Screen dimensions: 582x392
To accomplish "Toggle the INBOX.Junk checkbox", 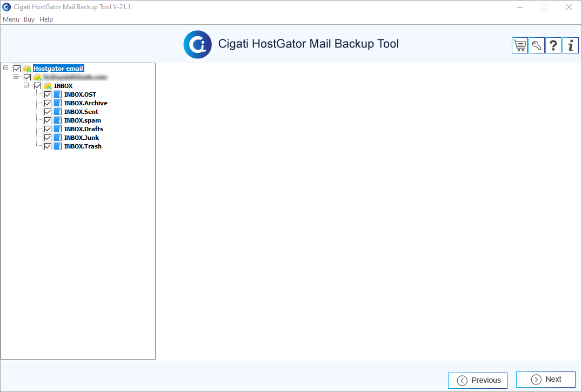I will click(x=48, y=138).
